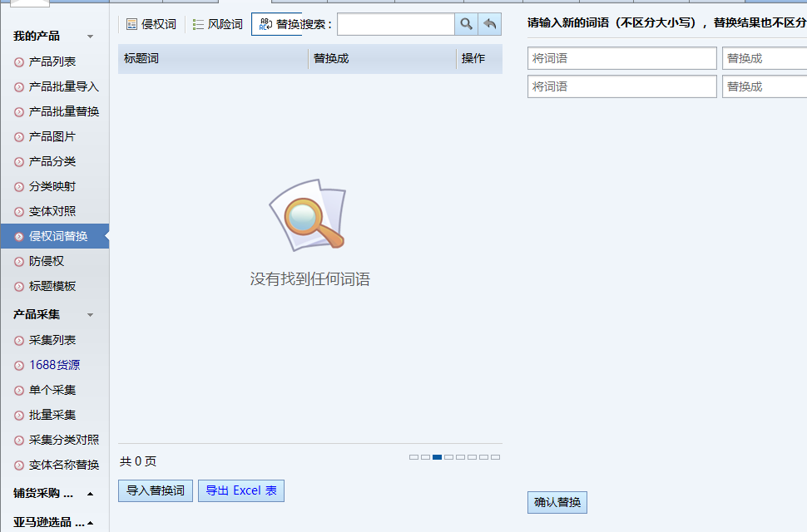Screen dimensions: 807x532
Task: Switch to the 风险词 tab
Action: 218,24
